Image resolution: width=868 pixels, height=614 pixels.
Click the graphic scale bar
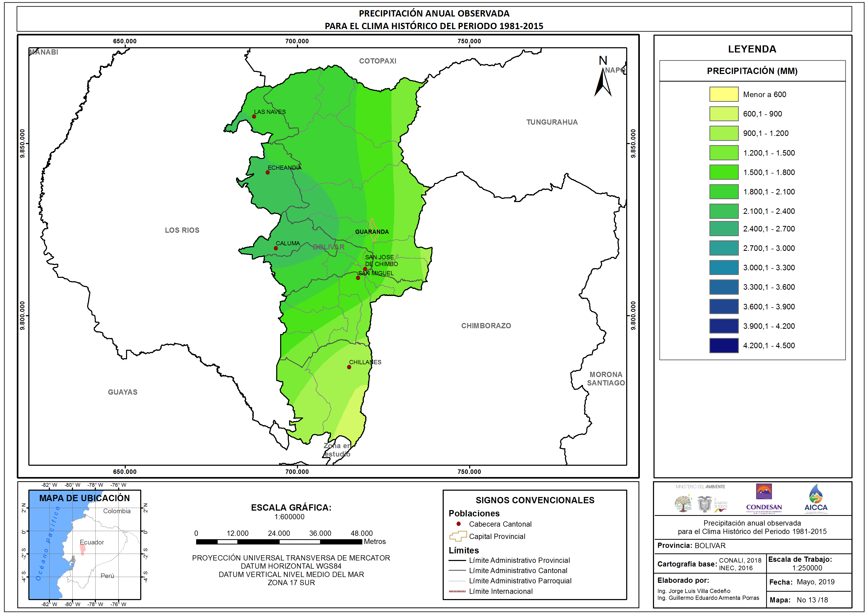279,542
